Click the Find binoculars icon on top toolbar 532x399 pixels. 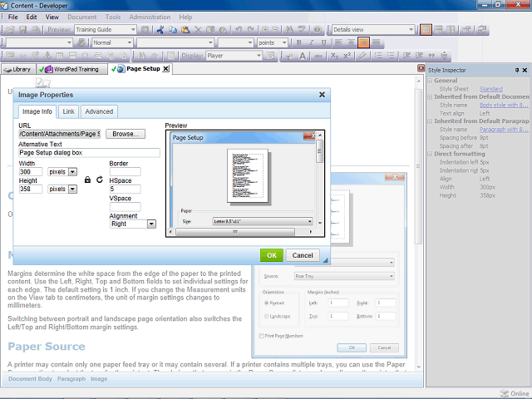pos(289,30)
